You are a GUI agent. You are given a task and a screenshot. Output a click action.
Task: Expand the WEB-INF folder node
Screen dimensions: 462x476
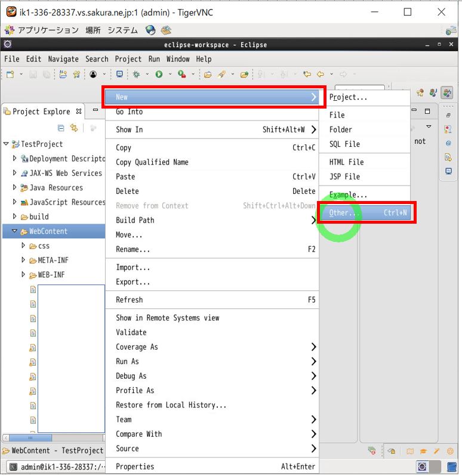(23, 274)
